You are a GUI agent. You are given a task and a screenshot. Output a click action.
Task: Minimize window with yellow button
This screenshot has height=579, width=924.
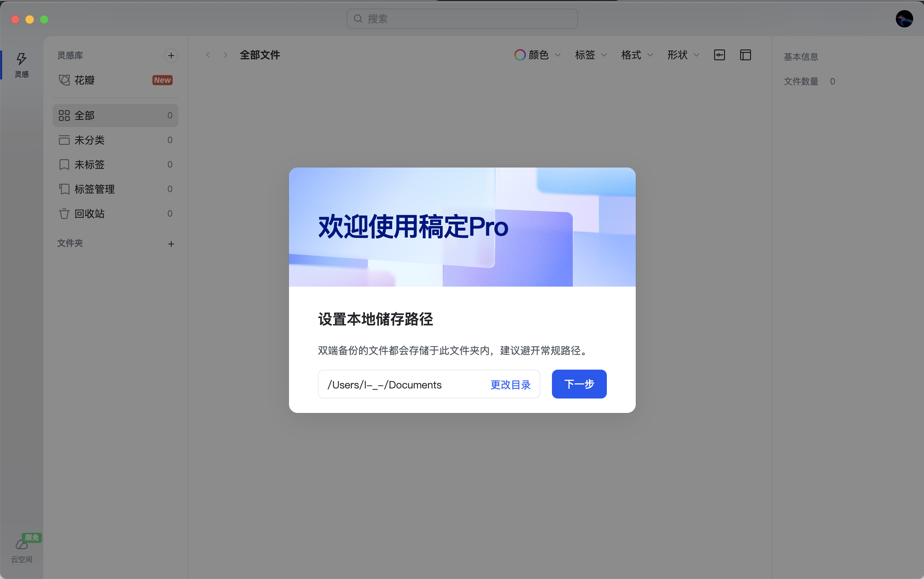tap(30, 19)
